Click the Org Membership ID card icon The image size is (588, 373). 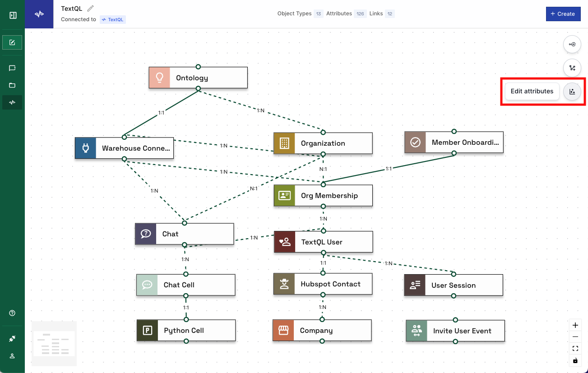284,196
